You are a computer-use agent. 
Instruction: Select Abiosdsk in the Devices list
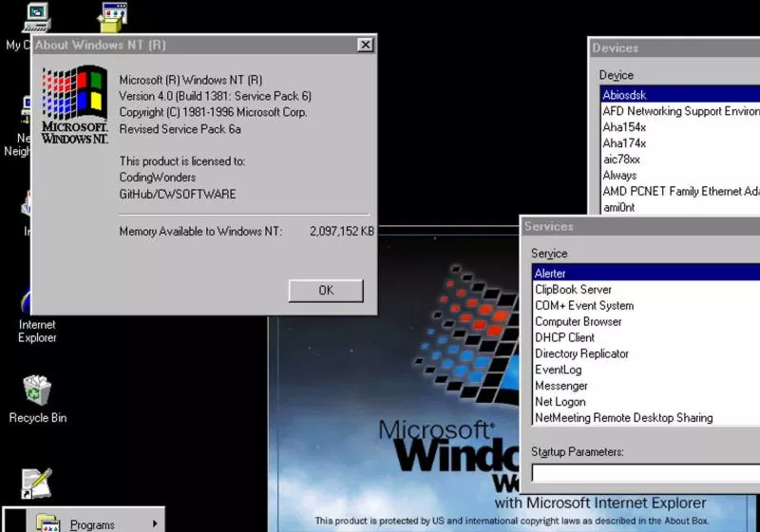(x=680, y=94)
